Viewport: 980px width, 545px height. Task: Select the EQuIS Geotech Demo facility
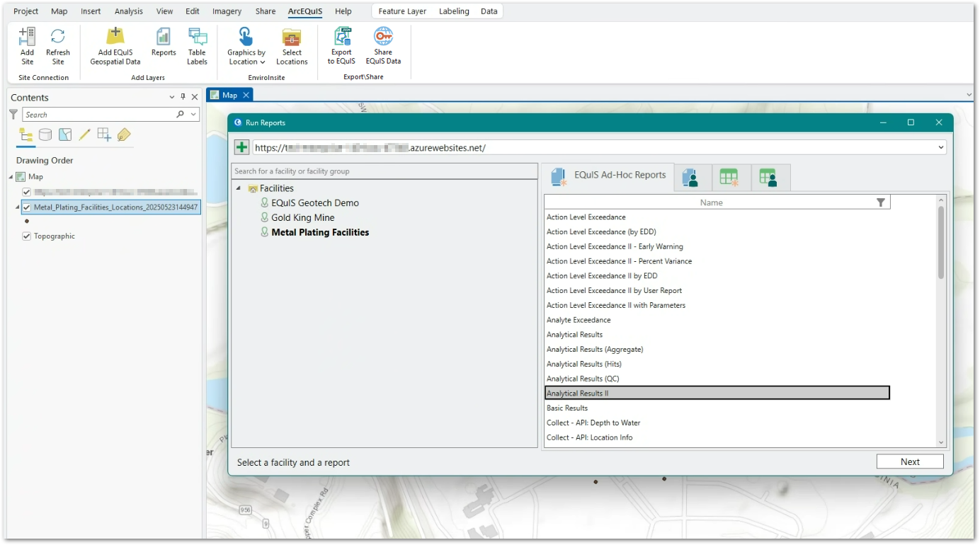315,203
